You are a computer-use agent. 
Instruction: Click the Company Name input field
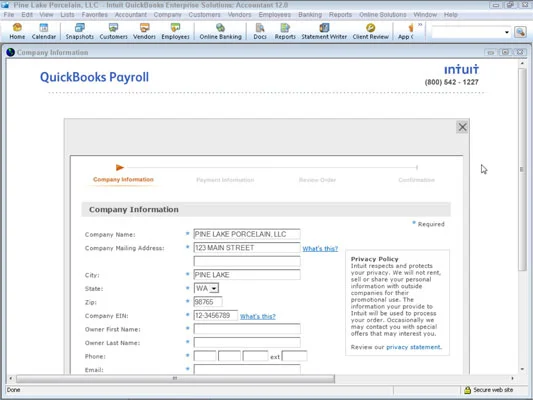tap(247, 234)
